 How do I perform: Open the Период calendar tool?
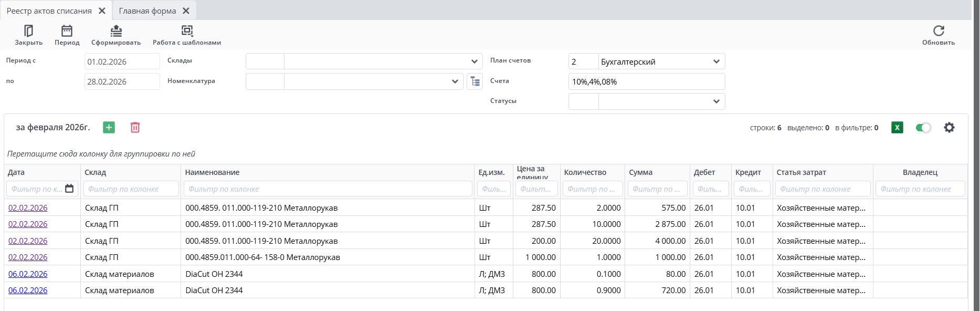point(67,31)
